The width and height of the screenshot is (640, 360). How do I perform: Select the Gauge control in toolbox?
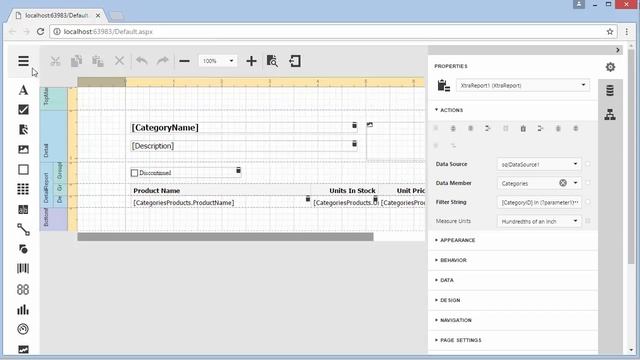[x=23, y=329]
